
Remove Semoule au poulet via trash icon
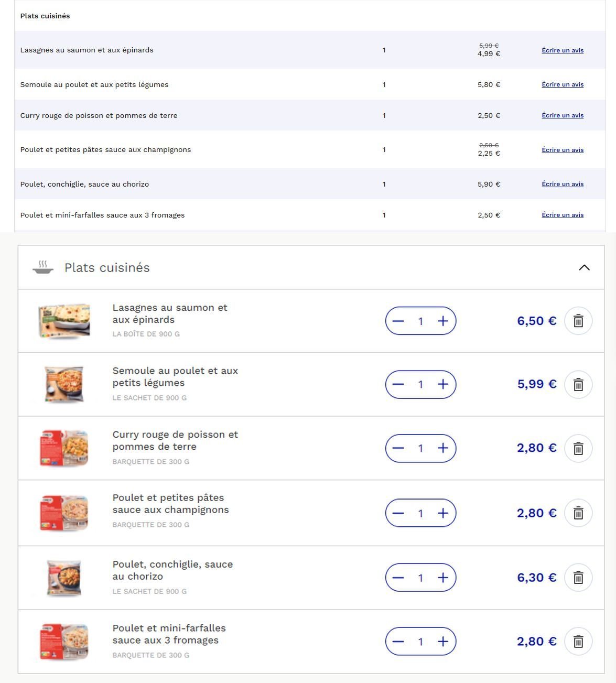click(578, 385)
